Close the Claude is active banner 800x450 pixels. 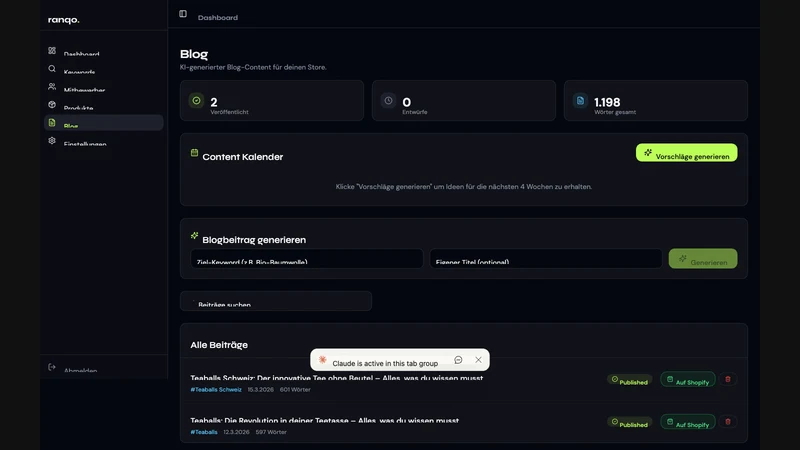coord(478,360)
